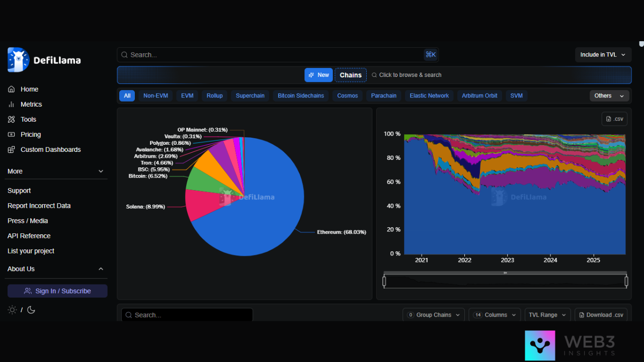This screenshot has width=644, height=362.
Task: Switch to dark mode moon icon
Action: pos(31,310)
